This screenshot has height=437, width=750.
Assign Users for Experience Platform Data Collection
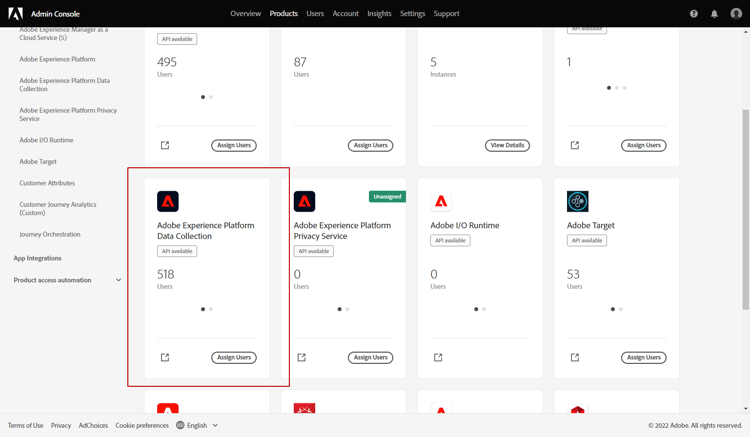[234, 358]
